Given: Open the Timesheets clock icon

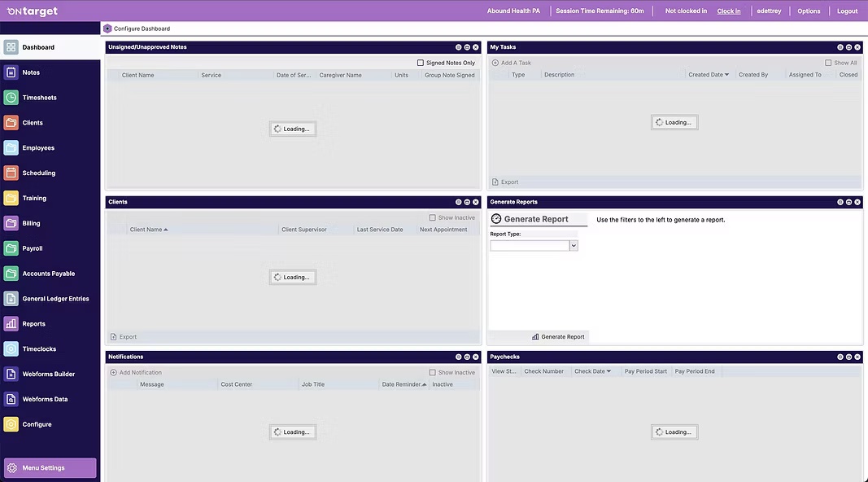Looking at the screenshot, I should (11, 98).
